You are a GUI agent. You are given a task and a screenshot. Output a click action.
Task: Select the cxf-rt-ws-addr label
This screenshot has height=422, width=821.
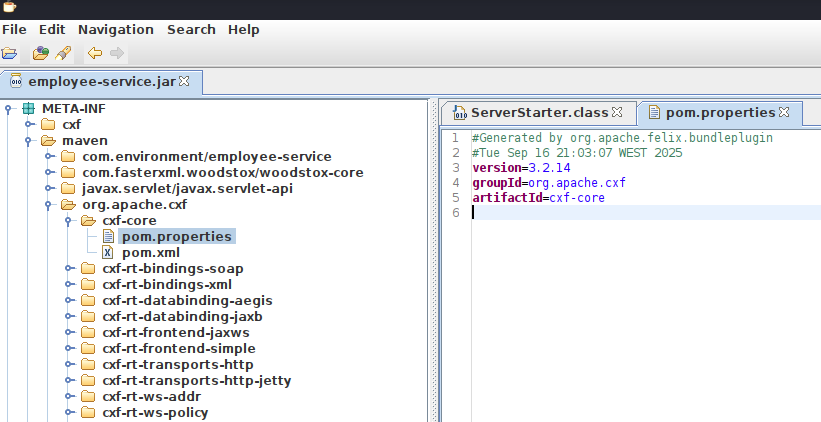[x=152, y=396]
